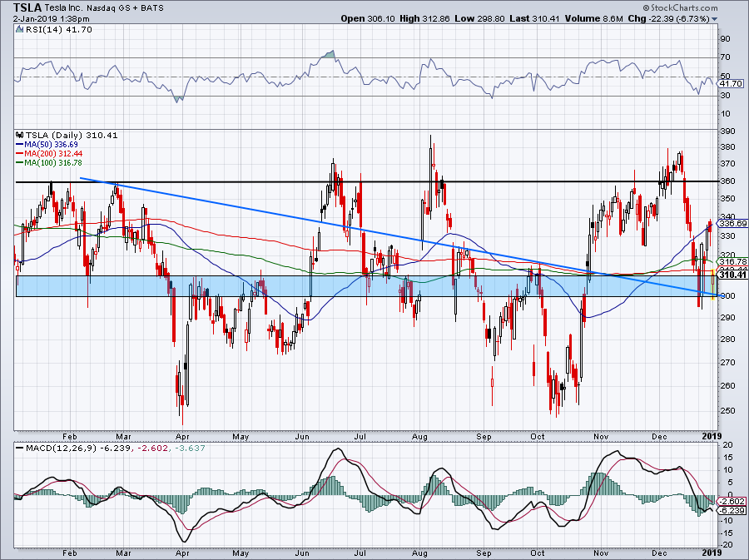Image resolution: width=749 pixels, height=560 pixels.
Task: Click the Tesla Inc. company name
Action: tap(63, 8)
